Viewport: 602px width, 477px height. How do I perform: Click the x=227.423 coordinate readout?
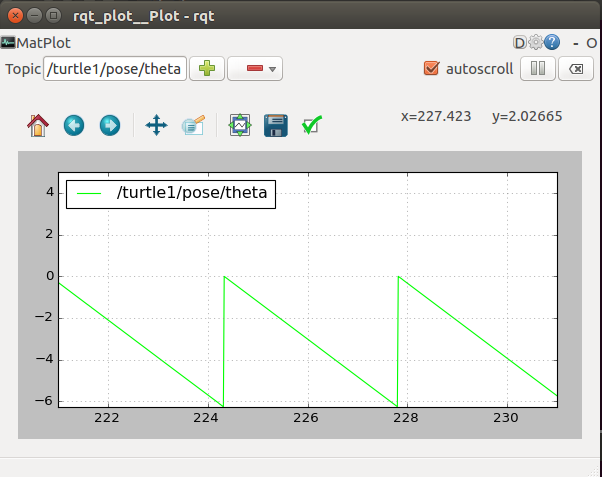coord(436,116)
